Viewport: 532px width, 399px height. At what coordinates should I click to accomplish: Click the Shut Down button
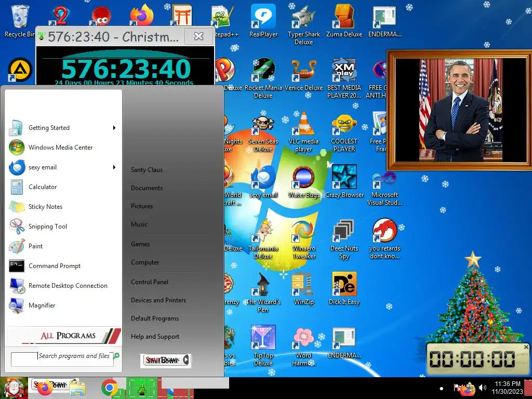(162, 360)
